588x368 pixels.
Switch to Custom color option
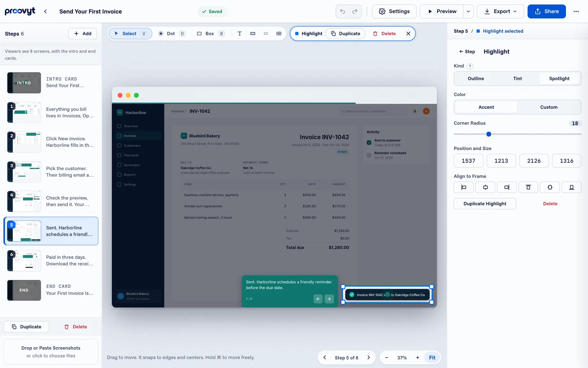coord(548,107)
